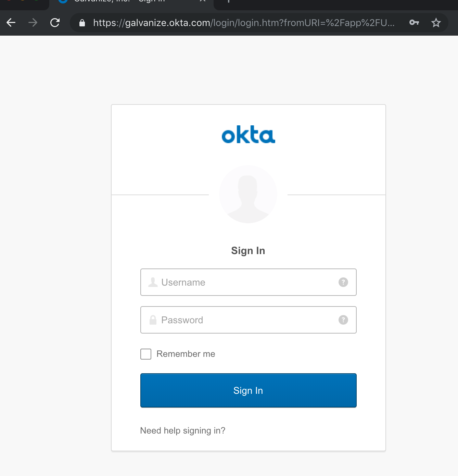Viewport: 458px width, 476px height.
Task: Click the browser forward arrow
Action: (33, 23)
